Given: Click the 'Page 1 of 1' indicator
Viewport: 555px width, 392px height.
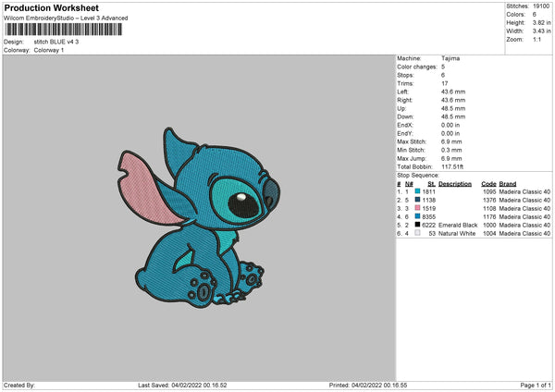Looking at the screenshot, I should 536,385.
